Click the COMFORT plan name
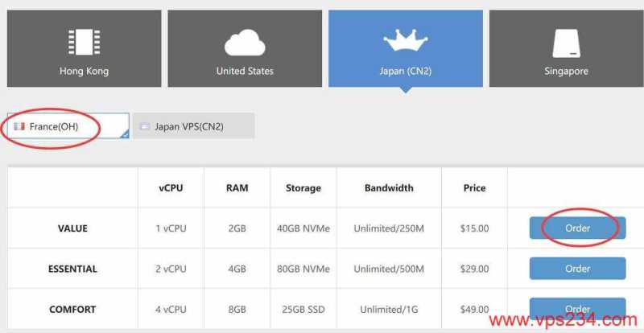The height and width of the screenshot is (333, 644). (x=72, y=309)
